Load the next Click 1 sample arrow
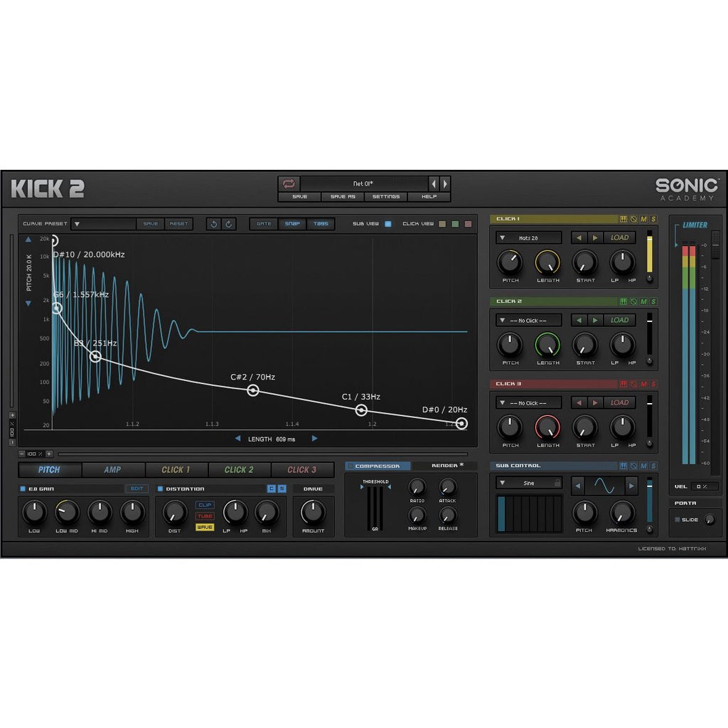Viewport: 728px width, 728px height. tap(595, 237)
